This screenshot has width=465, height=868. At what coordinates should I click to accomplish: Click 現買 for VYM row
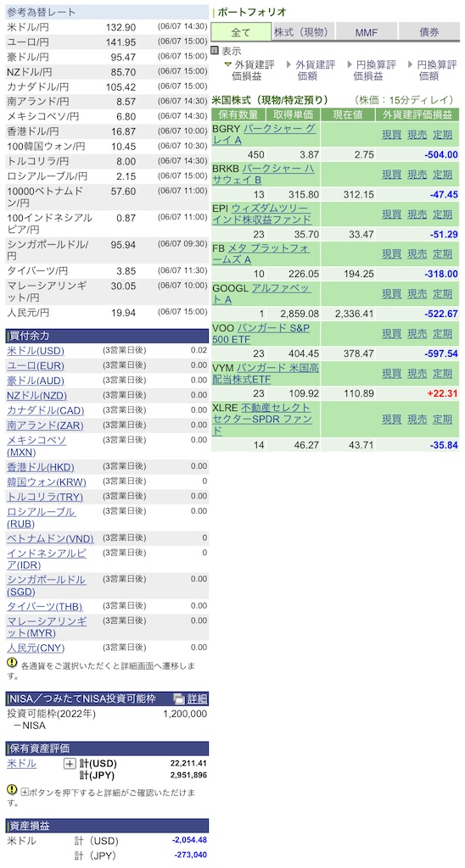coord(392,374)
